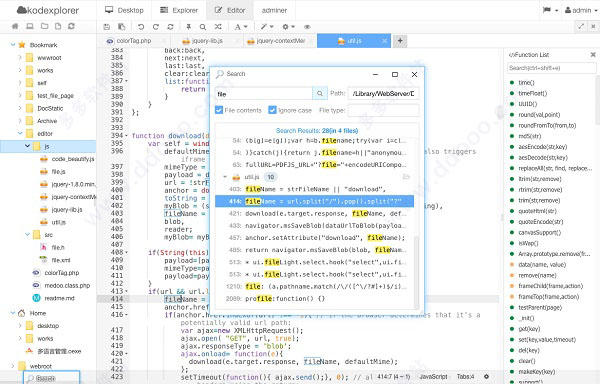Collapse the js folder
This screenshot has width=600, height=384.
(x=27, y=146)
